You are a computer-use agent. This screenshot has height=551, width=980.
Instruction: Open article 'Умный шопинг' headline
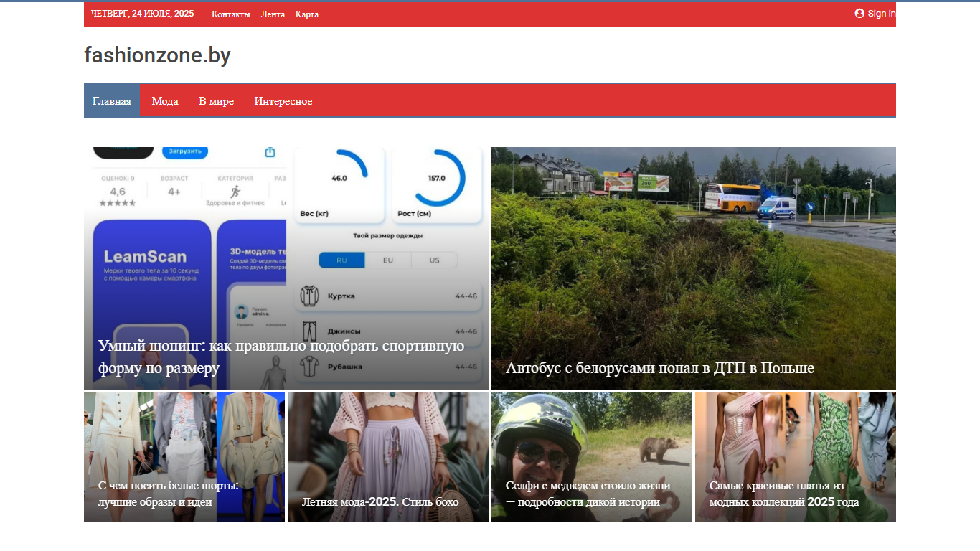281,357
